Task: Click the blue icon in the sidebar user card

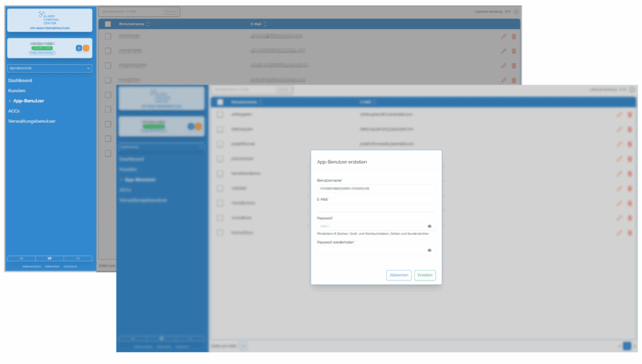Action: pyautogui.click(x=78, y=48)
